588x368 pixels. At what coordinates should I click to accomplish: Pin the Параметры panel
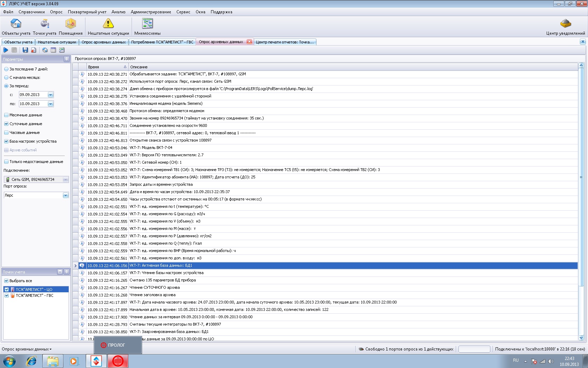tap(66, 59)
